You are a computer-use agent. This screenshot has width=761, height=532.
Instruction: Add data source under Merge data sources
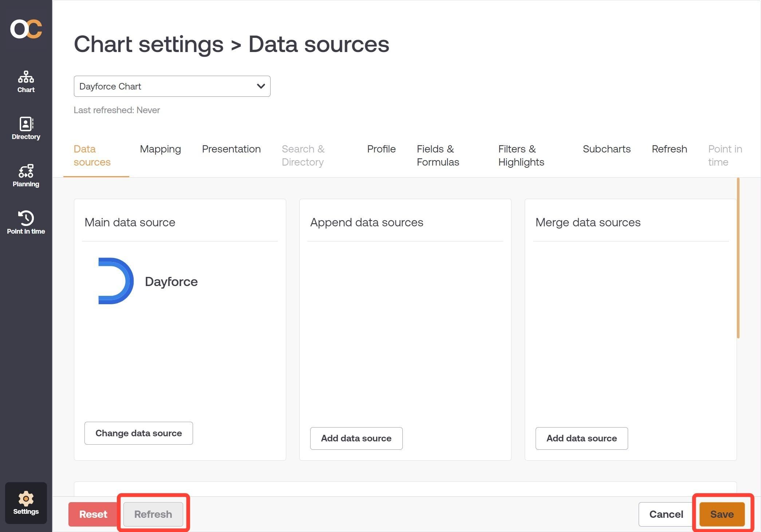[x=581, y=438]
